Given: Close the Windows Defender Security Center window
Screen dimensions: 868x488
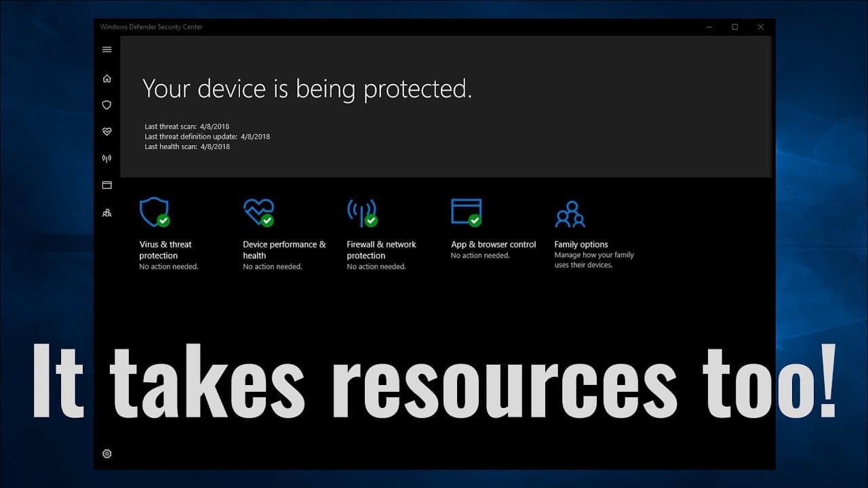Looking at the screenshot, I should [761, 27].
